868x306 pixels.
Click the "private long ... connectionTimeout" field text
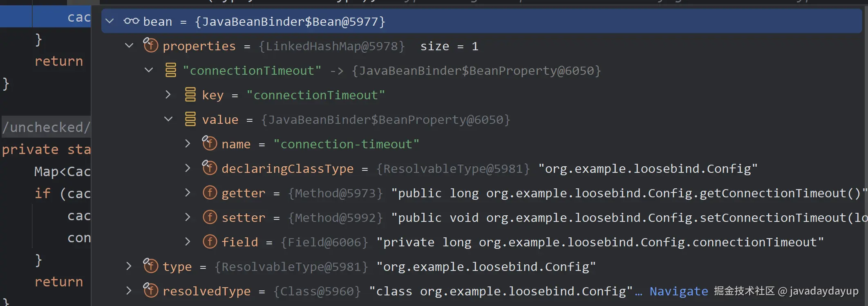pos(600,242)
